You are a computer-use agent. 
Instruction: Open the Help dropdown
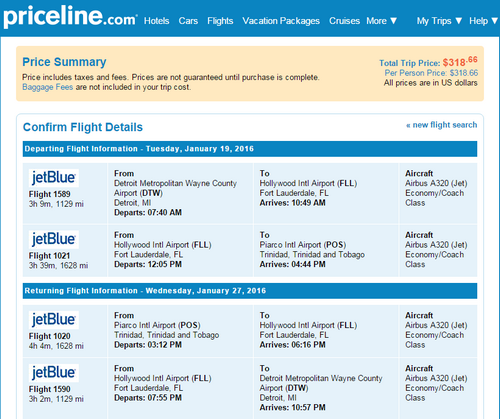click(x=483, y=21)
